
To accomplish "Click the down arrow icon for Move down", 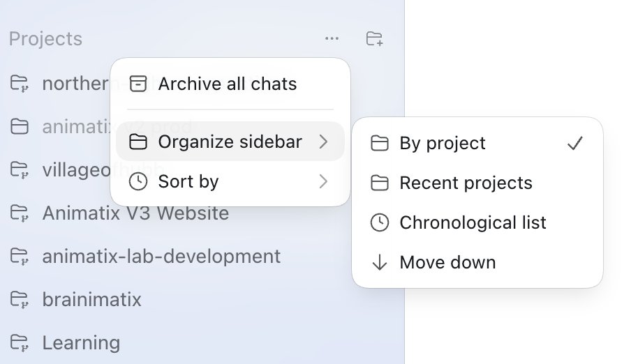I will (380, 262).
